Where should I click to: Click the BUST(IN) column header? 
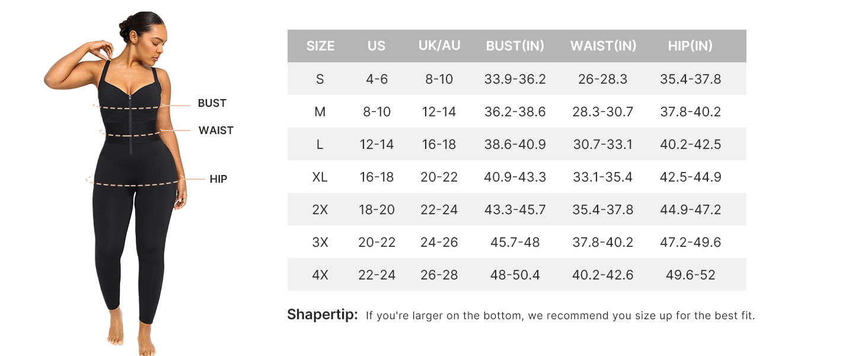pyautogui.click(x=515, y=46)
